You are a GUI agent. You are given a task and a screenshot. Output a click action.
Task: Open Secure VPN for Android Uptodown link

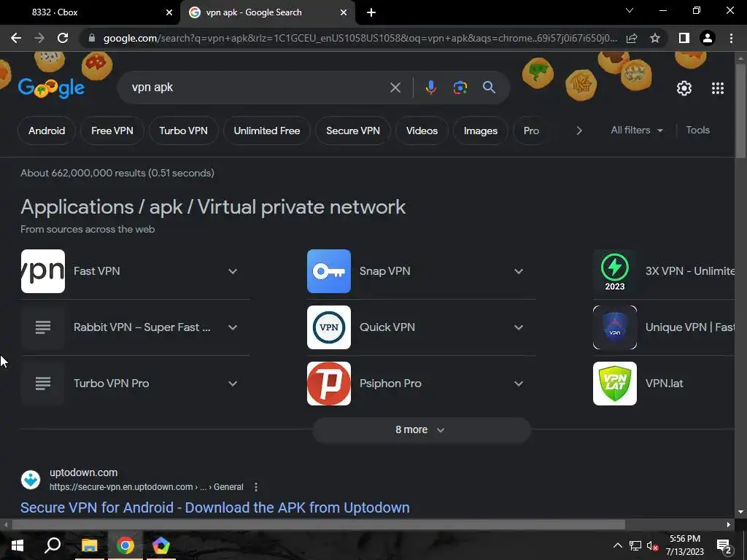[215, 507]
